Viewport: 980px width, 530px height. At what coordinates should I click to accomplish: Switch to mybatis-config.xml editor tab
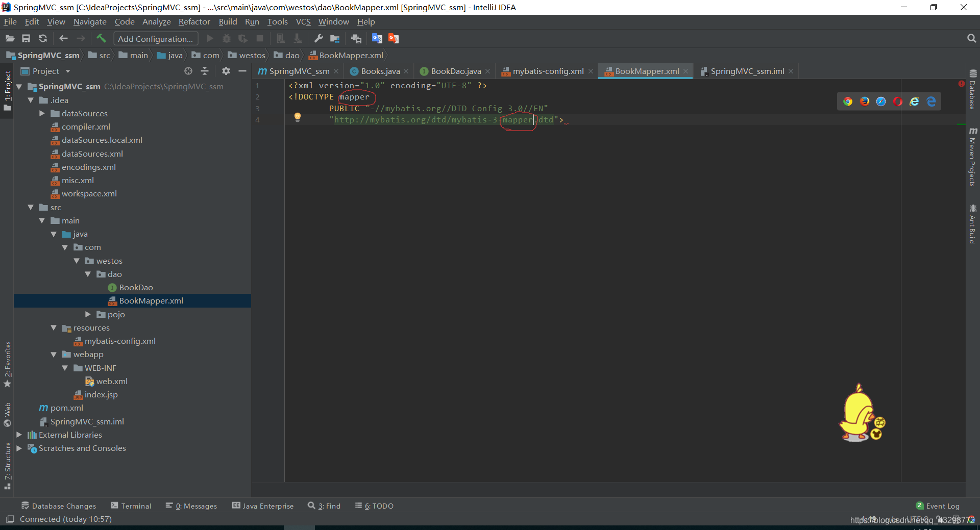coord(548,71)
